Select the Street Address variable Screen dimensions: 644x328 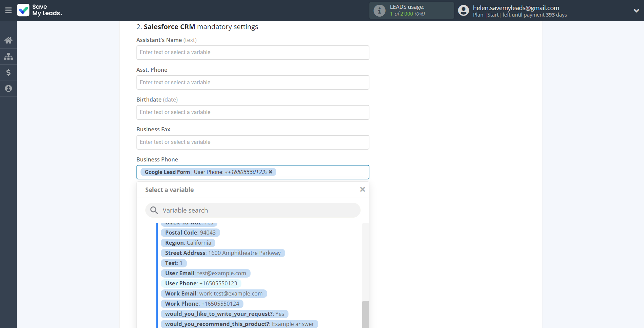tap(223, 253)
